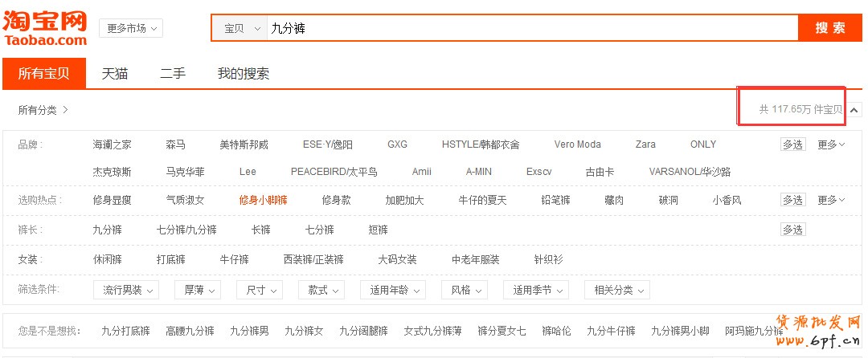
Task: Collapse the filter panel with up arrow
Action: click(855, 110)
